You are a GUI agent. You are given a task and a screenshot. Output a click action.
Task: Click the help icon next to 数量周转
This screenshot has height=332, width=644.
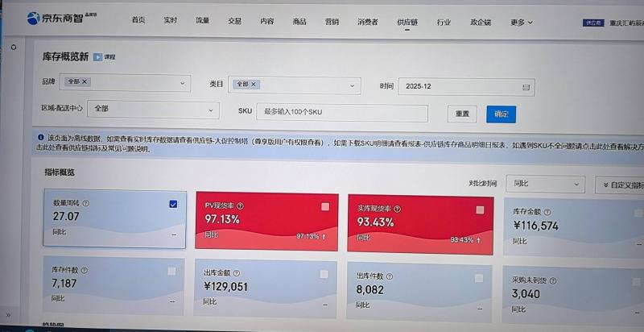[x=86, y=204]
